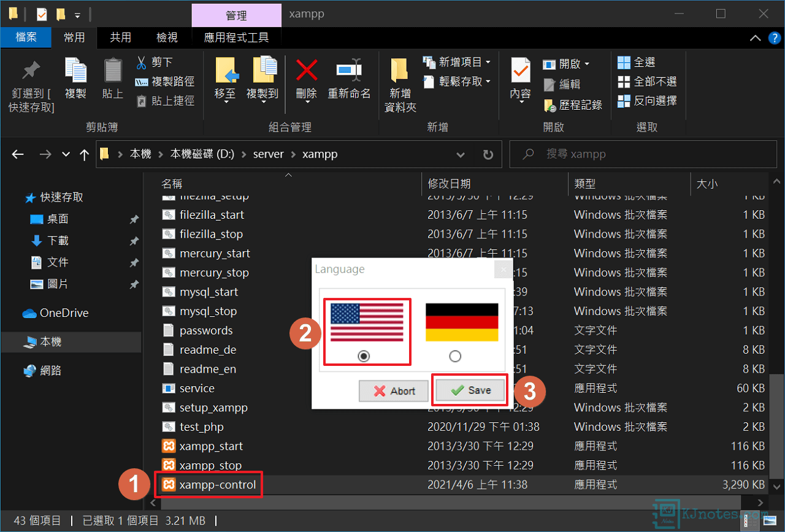Select the German flag radio button

pyautogui.click(x=454, y=356)
